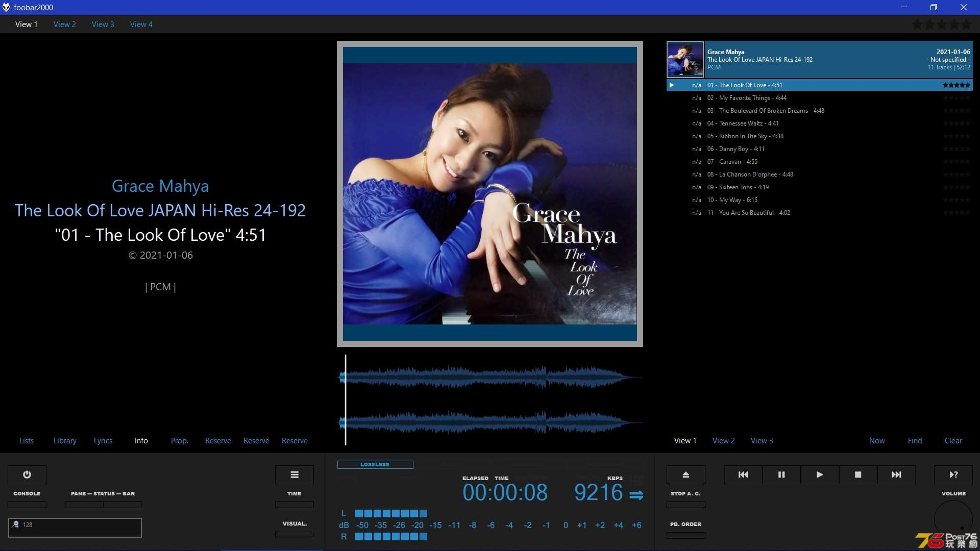This screenshot has height=551, width=980.
Task: Click the last Reserve tab
Action: [295, 440]
